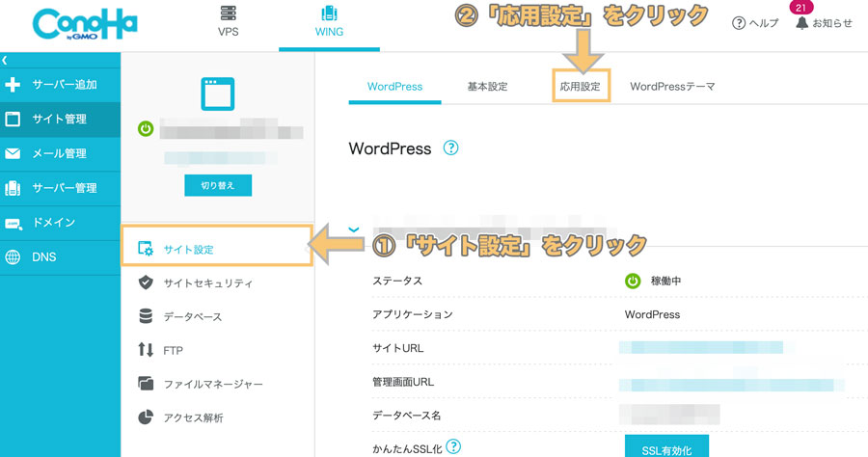
Task: Click the ドメイン domain icon
Action: click(14, 223)
